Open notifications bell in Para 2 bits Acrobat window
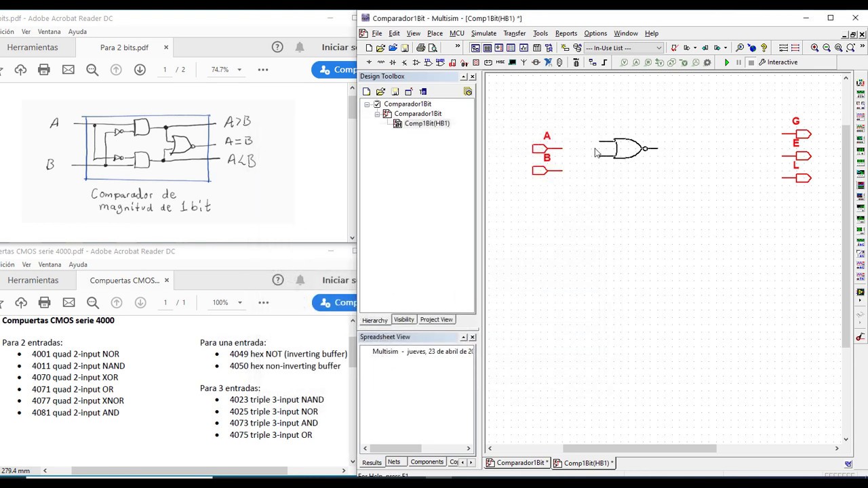868x488 pixels. [x=300, y=47]
